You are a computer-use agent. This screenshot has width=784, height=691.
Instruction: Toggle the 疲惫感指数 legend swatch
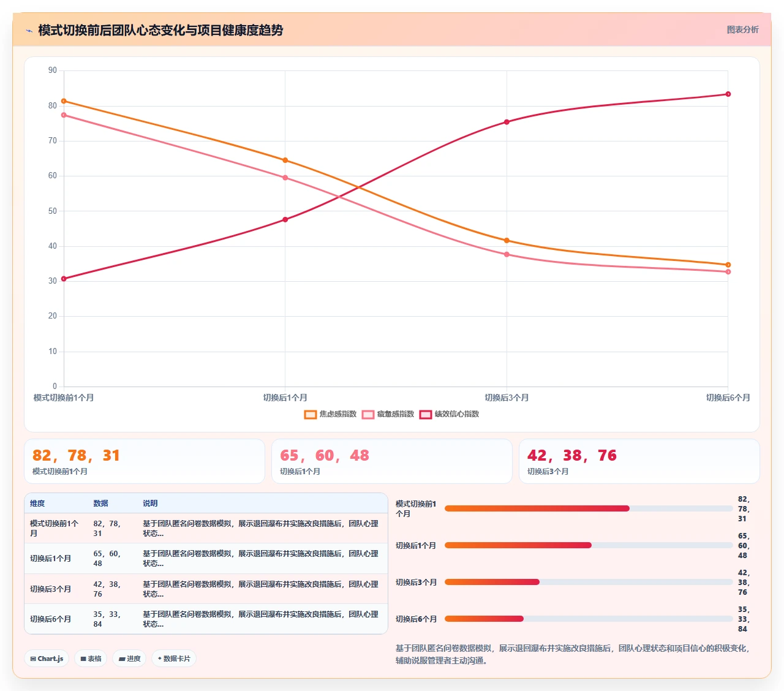coord(368,415)
